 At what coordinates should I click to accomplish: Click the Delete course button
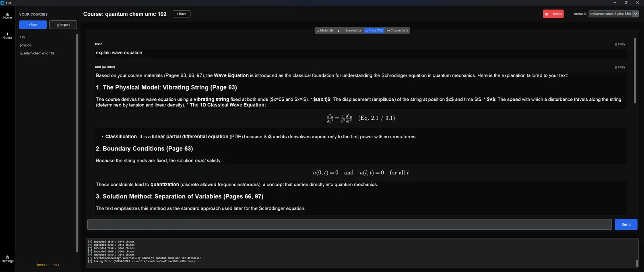click(553, 14)
